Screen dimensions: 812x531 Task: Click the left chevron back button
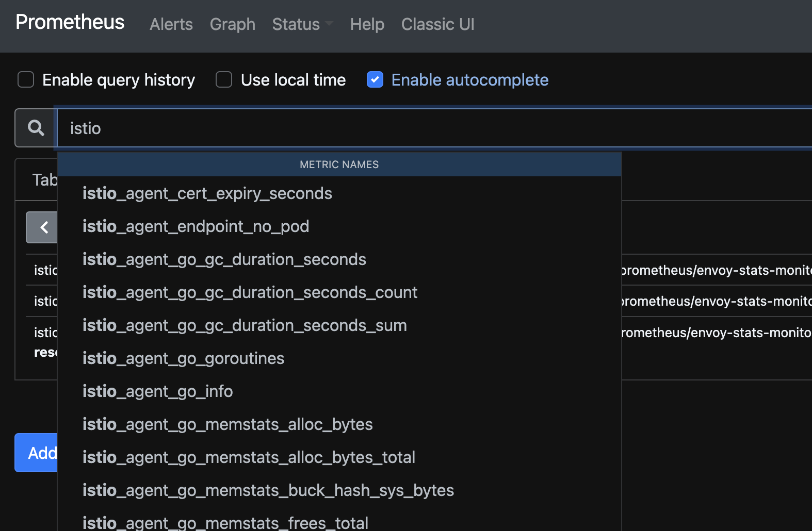tap(42, 227)
